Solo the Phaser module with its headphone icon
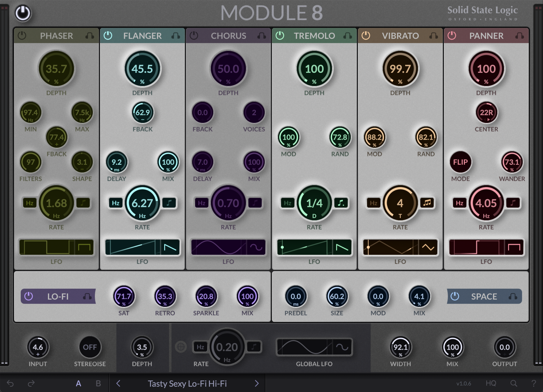The image size is (543, 392). pyautogui.click(x=90, y=36)
